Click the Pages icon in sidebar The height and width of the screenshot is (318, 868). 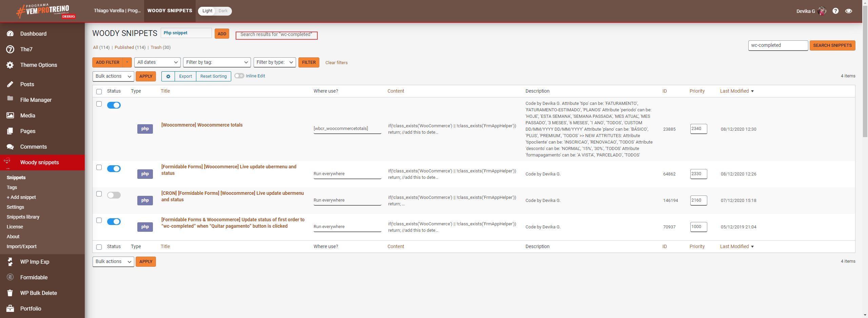coord(10,131)
